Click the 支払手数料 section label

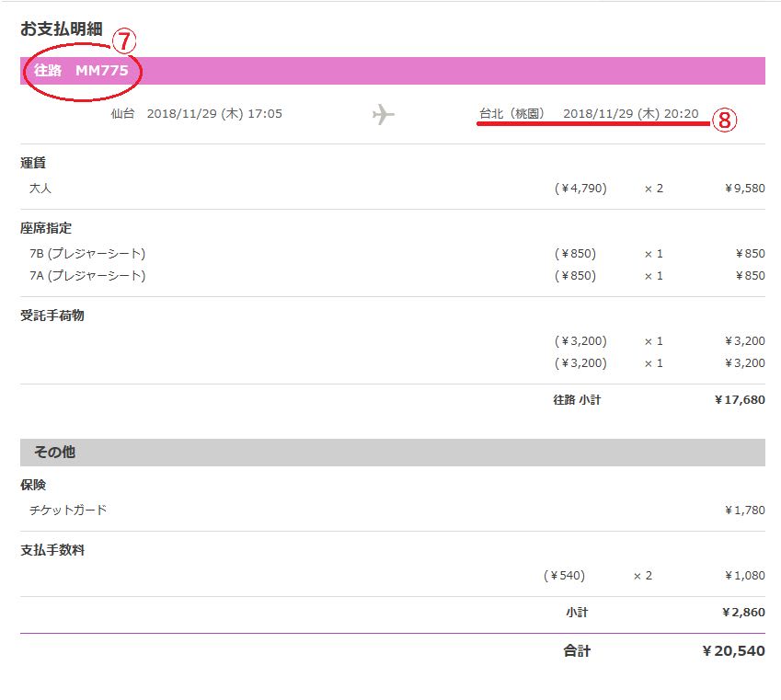click(x=52, y=550)
